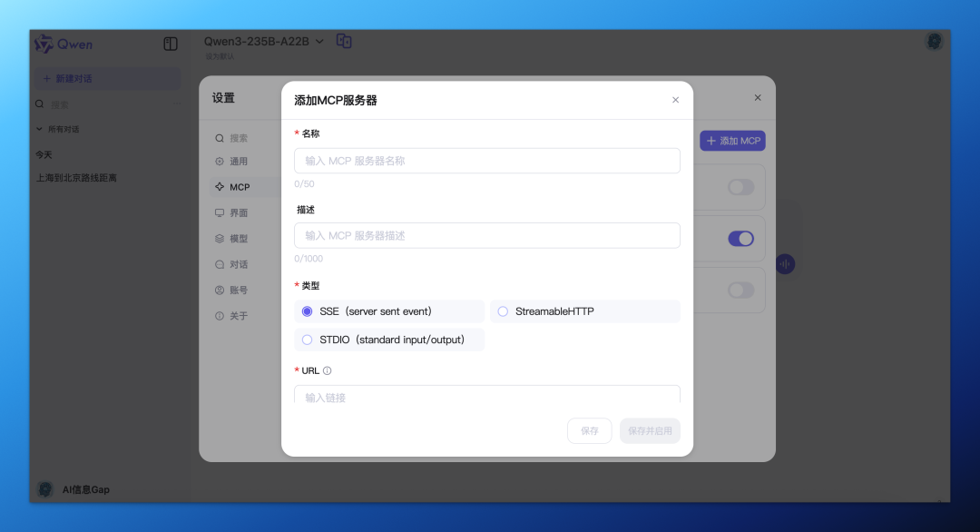
Task: Click the settings search magnifier icon
Action: coord(220,138)
